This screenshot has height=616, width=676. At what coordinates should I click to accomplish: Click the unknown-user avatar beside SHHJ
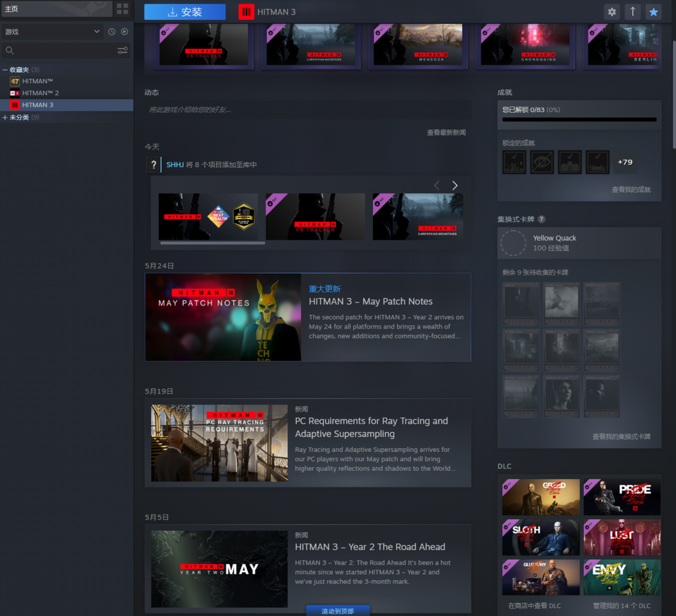153,165
